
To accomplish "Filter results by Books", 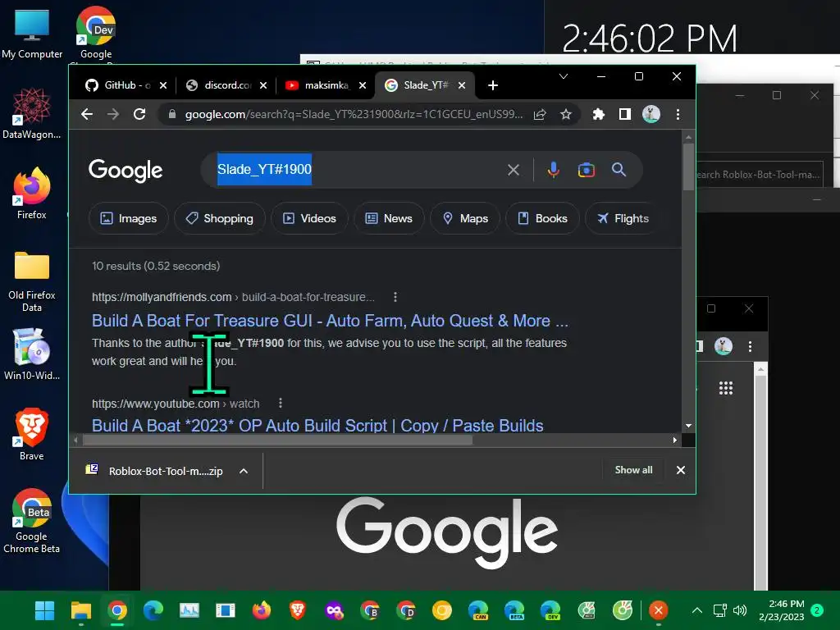I will 543,218.
